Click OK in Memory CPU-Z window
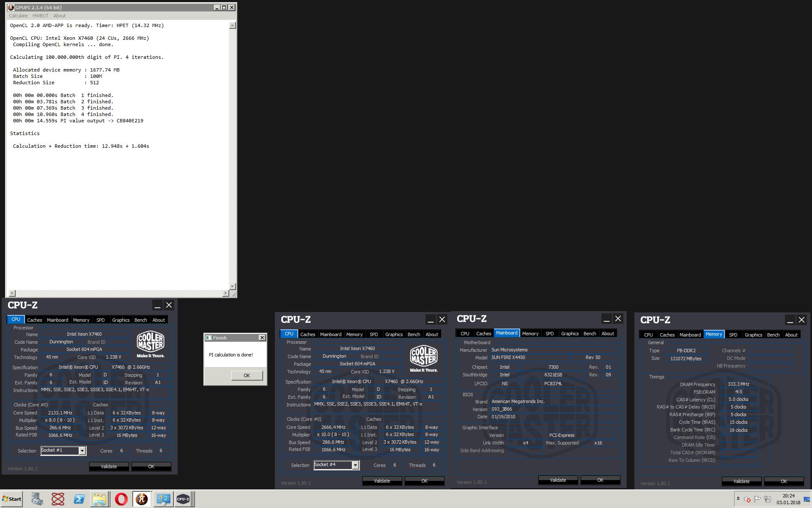Image resolution: width=812 pixels, height=508 pixels. coord(784,481)
